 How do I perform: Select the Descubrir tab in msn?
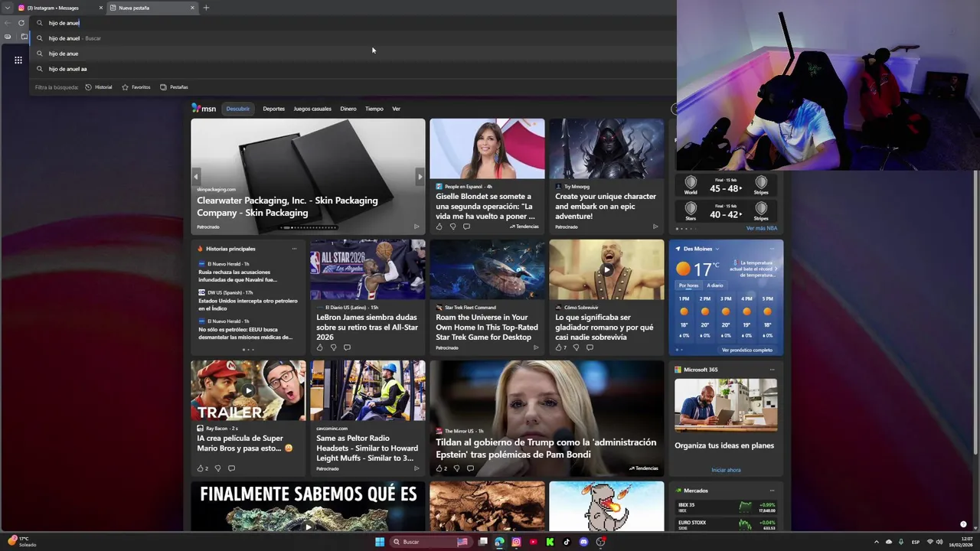(x=237, y=109)
